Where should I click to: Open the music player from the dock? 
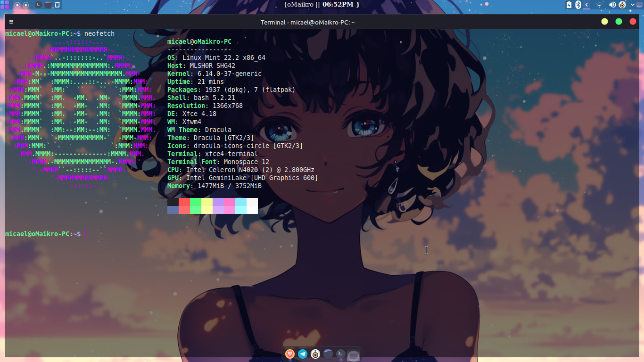[x=315, y=354]
